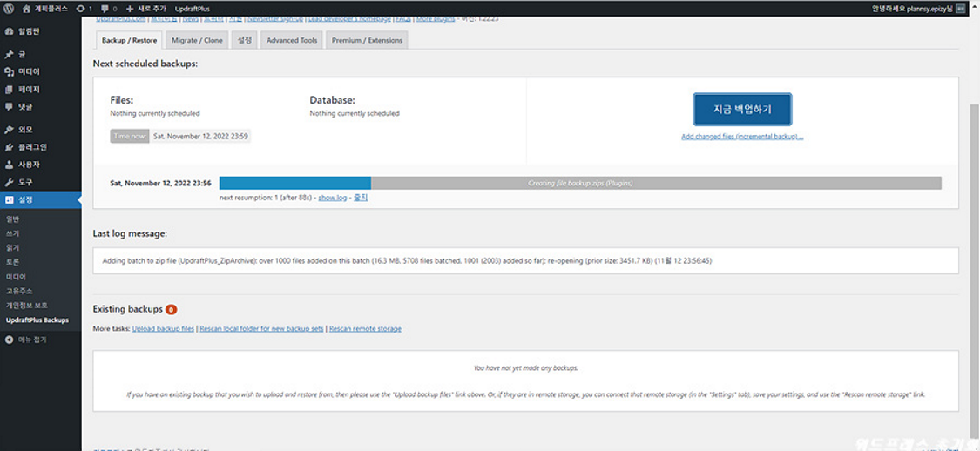Image resolution: width=980 pixels, height=451 pixels.
Task: Open the 토론 settings submenu
Action: tap(12, 262)
